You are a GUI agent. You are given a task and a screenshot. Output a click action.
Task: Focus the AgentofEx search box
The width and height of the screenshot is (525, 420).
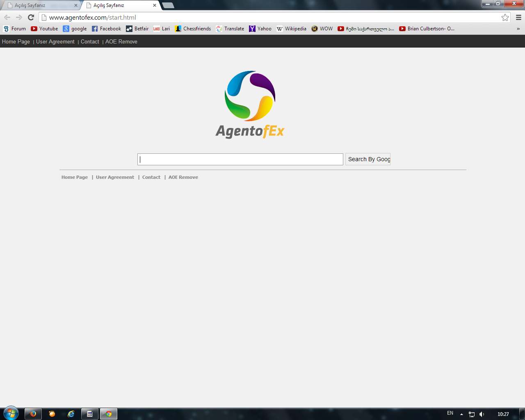pyautogui.click(x=240, y=159)
